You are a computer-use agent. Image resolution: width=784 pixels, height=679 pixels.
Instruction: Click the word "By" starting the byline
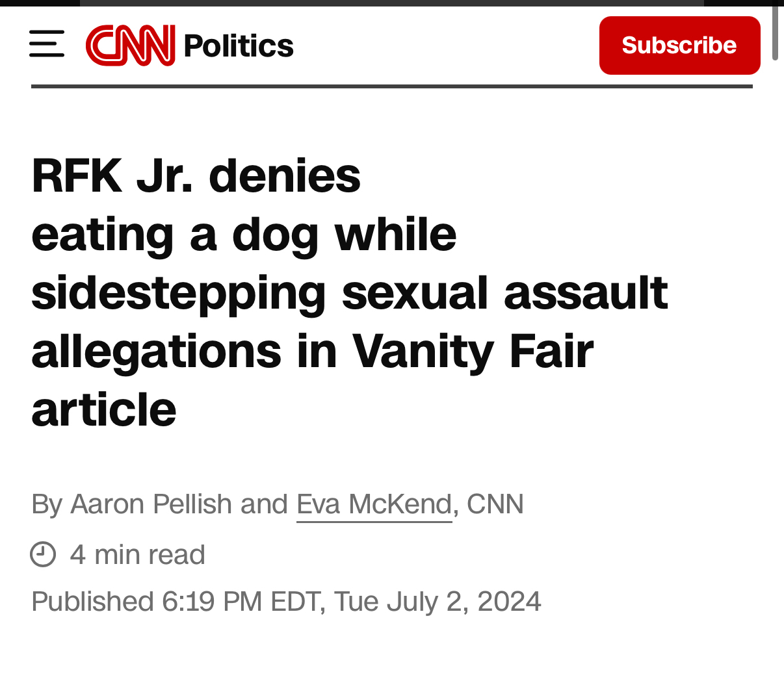click(x=47, y=504)
